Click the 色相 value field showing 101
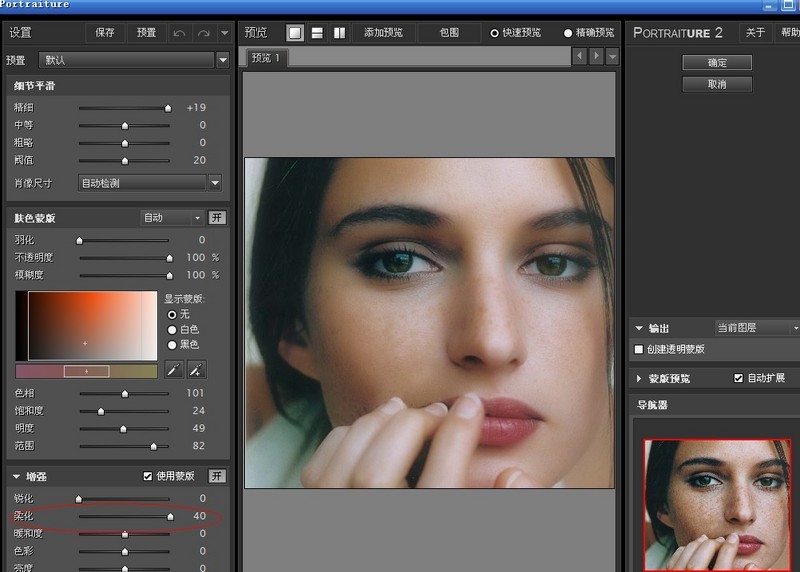This screenshot has width=800, height=572. [x=195, y=393]
